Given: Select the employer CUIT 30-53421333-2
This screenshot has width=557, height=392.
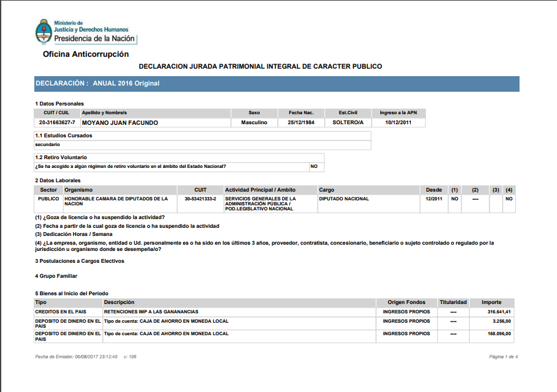Looking at the screenshot, I should pos(200,198).
